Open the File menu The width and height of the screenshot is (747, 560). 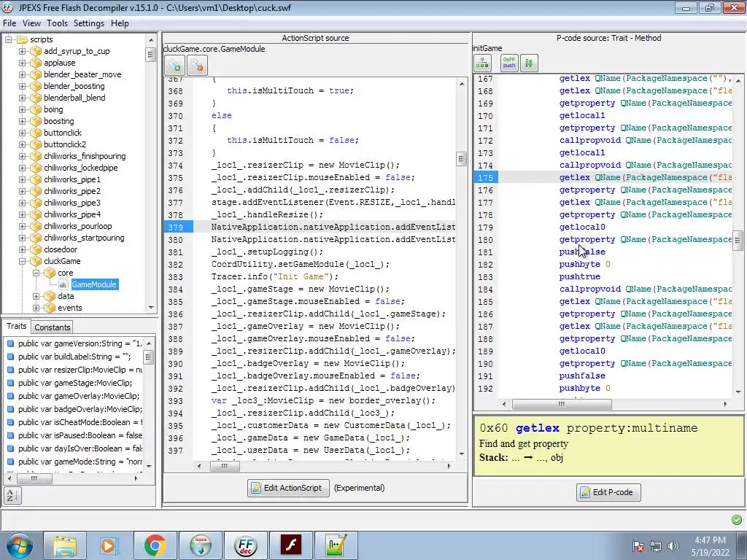pyautogui.click(x=9, y=23)
